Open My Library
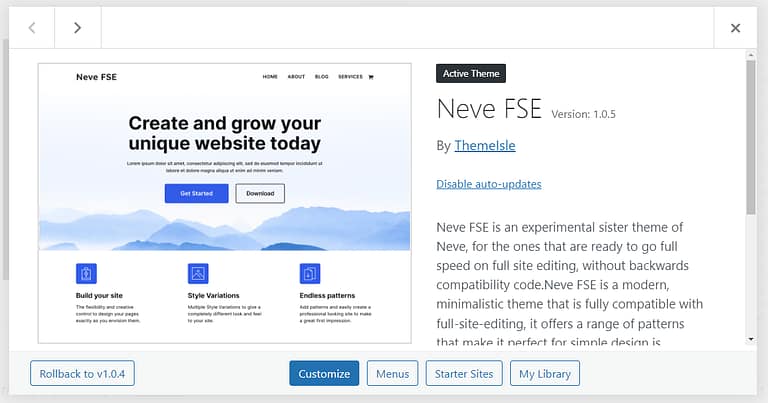The height and width of the screenshot is (403, 768). tap(544, 374)
